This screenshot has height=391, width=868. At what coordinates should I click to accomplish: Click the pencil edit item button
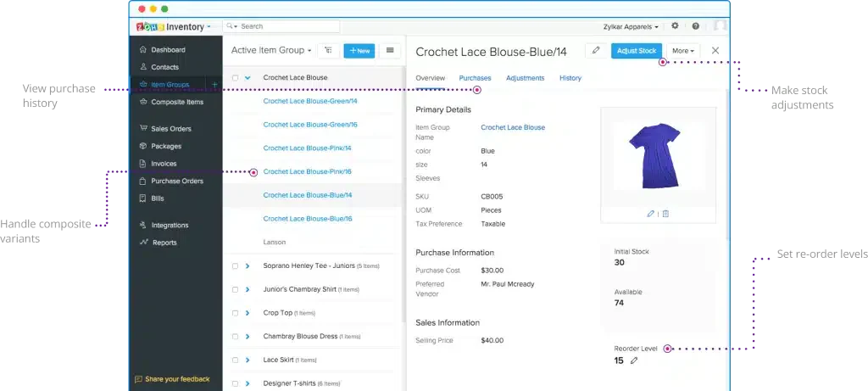coord(596,50)
